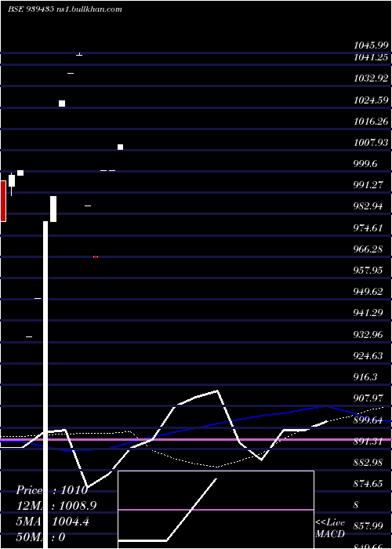Click the 907.97 price axis label
This screenshot has height=549, width=392.
pos(368,398)
